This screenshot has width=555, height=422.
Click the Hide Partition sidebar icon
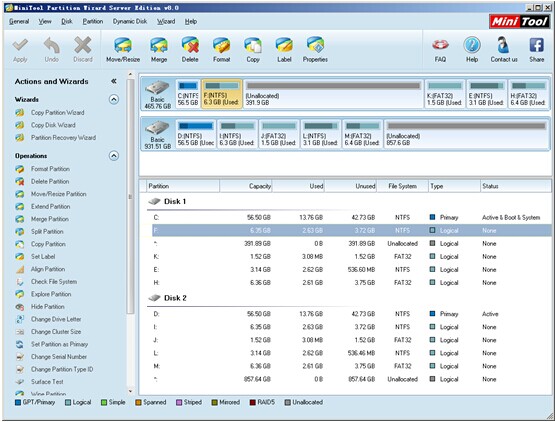(x=20, y=307)
